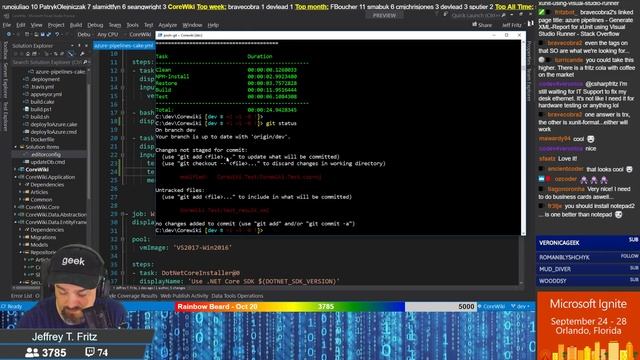
Task: Expand the CoreWiki.Core project node
Action: [16, 207]
